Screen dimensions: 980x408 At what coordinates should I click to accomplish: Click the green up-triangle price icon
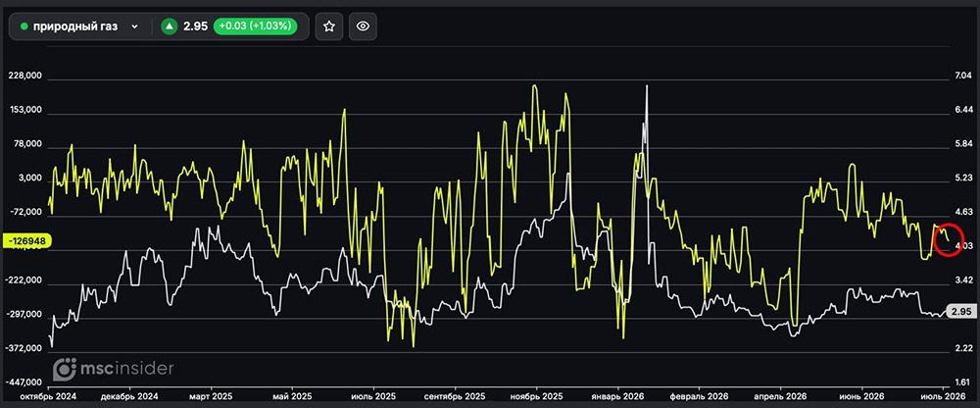point(169,26)
